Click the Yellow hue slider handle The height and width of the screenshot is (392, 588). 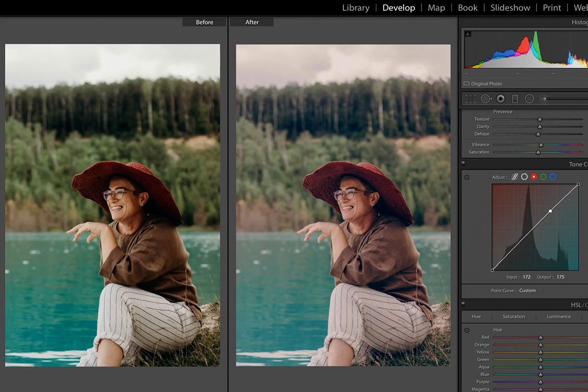click(540, 352)
